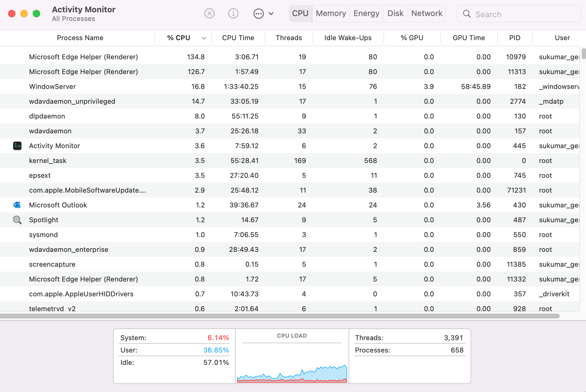
Task: Select the Spotlight process name
Action: (44, 220)
